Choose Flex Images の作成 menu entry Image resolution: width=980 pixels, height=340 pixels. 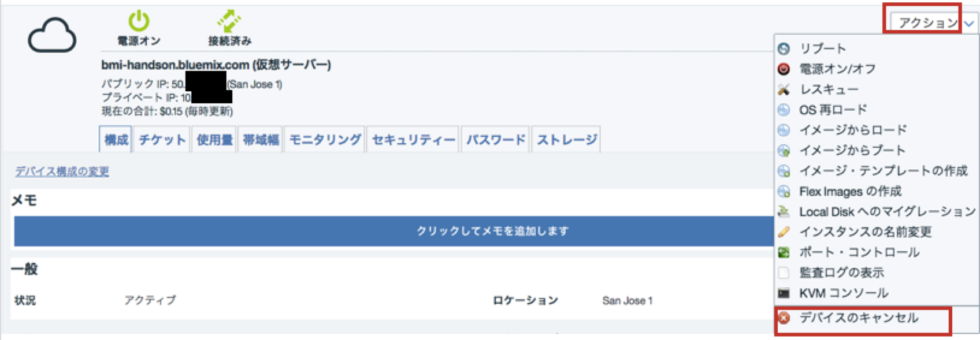pos(850,191)
